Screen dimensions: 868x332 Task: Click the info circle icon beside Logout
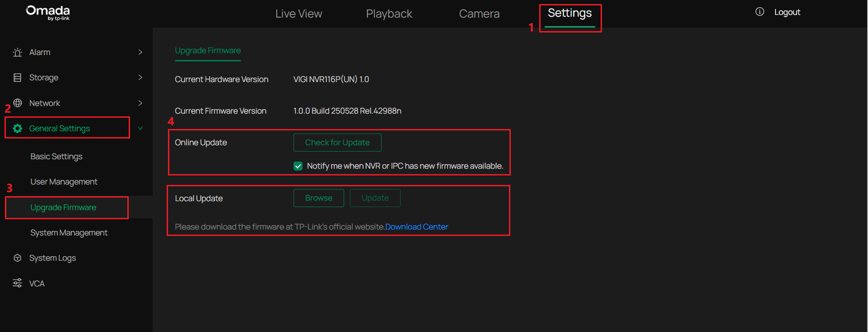click(760, 12)
